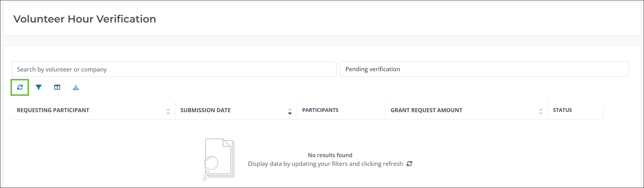Click the Participants column header
644x188 pixels.
click(320, 110)
